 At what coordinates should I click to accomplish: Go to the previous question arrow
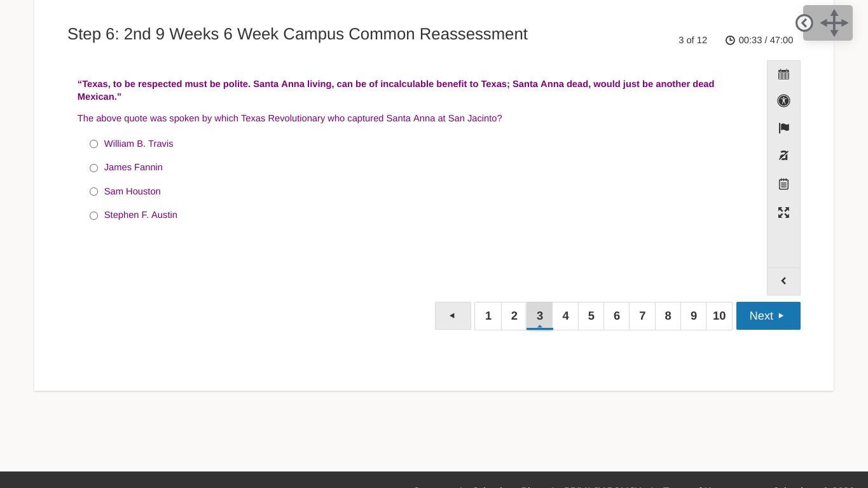[x=453, y=316]
